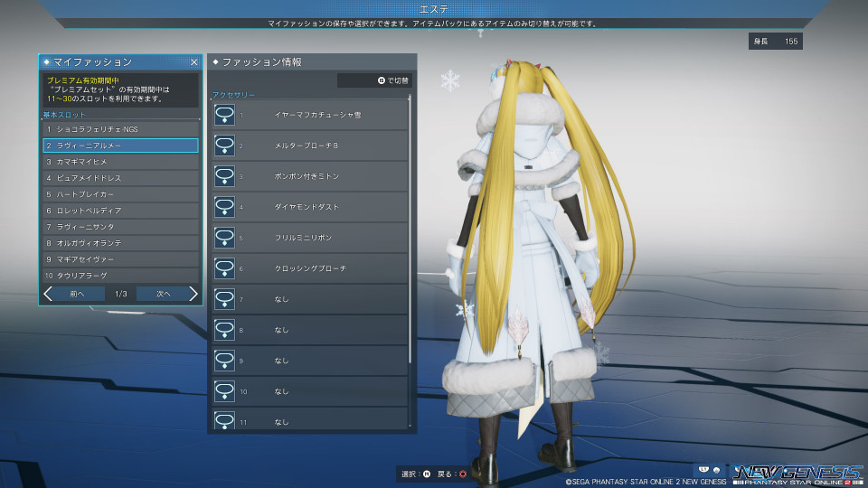Viewport: 868px width, 488px height.
Task: Click the 身長 155 height indicator
Action: tap(776, 41)
